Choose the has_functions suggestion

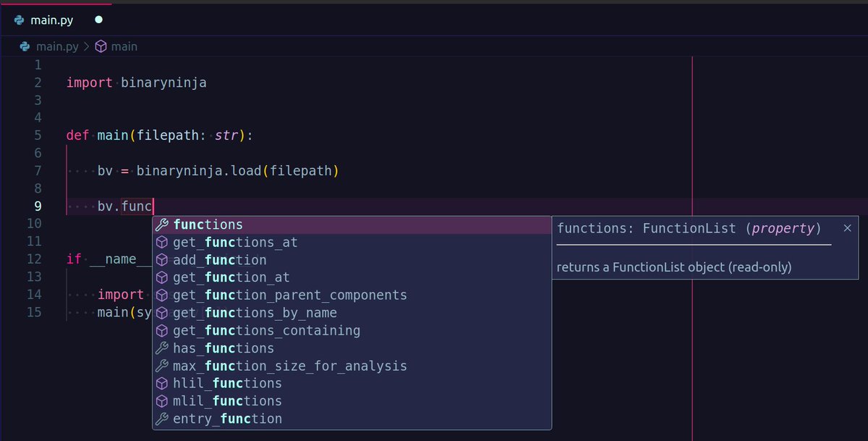tap(352, 348)
